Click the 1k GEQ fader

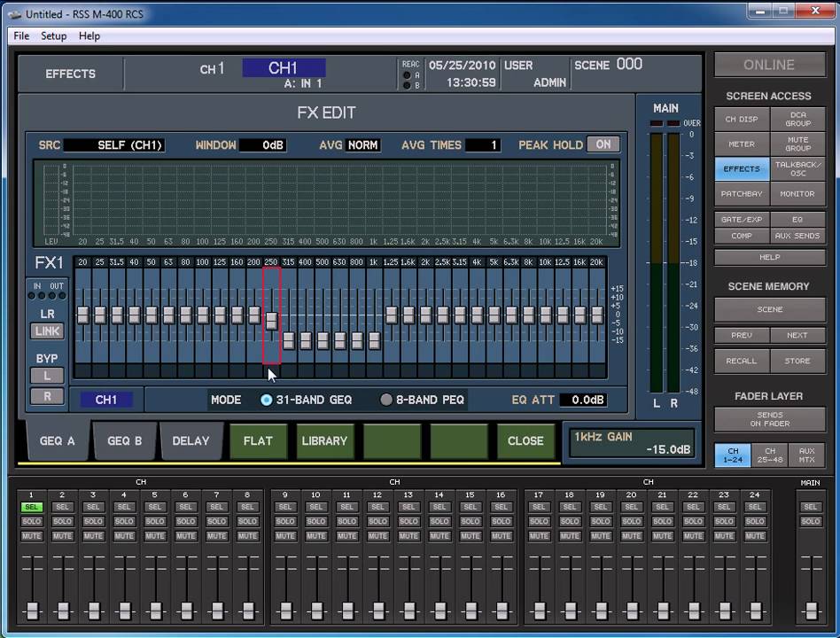coord(375,340)
